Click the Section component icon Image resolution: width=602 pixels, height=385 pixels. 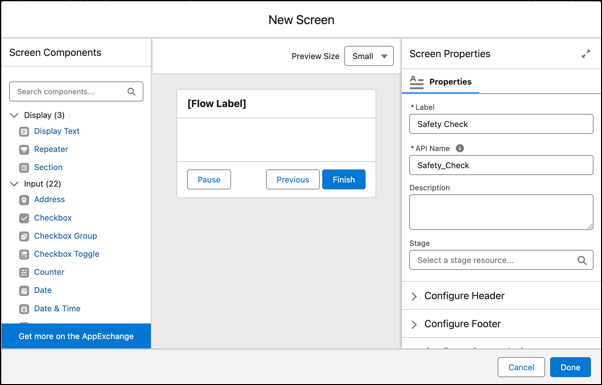coord(24,168)
